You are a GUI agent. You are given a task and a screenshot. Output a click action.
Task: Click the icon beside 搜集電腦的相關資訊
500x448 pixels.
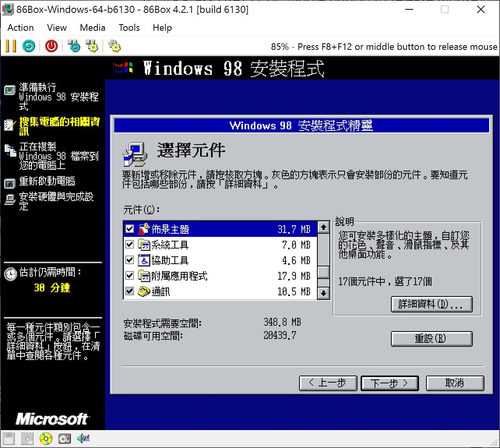point(9,125)
